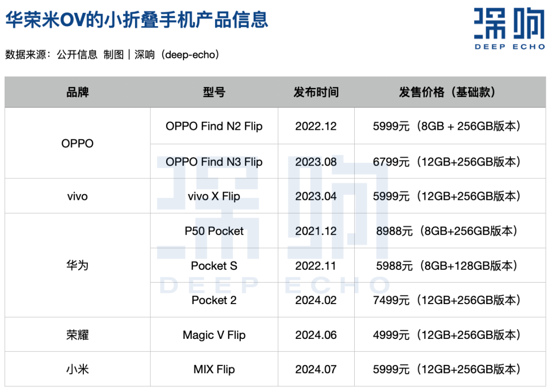Select the 小米 brand cell
The width and height of the screenshot is (552, 392).
78,370
